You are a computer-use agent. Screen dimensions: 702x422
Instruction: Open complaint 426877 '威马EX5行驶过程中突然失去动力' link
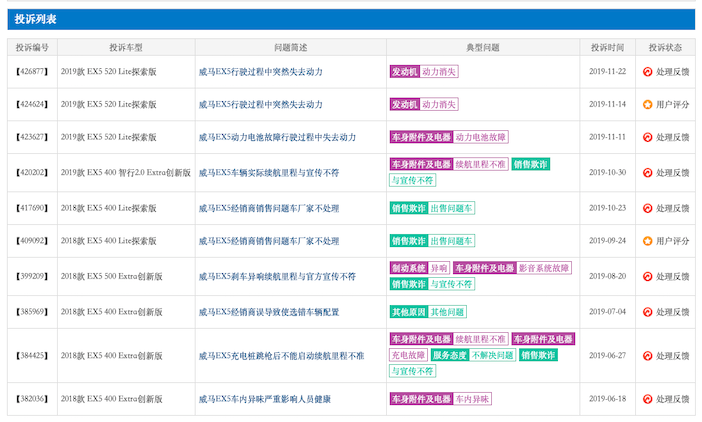261,72
